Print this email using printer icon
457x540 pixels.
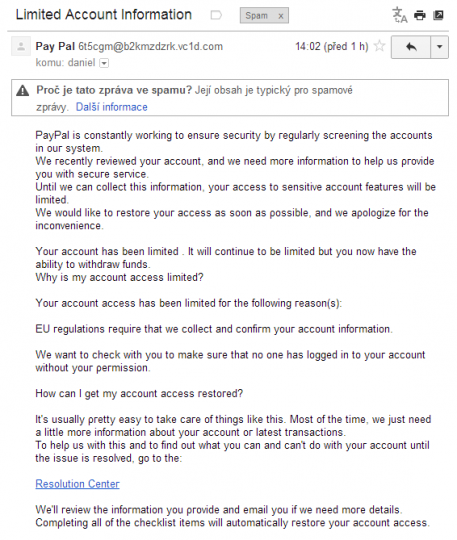(x=419, y=15)
